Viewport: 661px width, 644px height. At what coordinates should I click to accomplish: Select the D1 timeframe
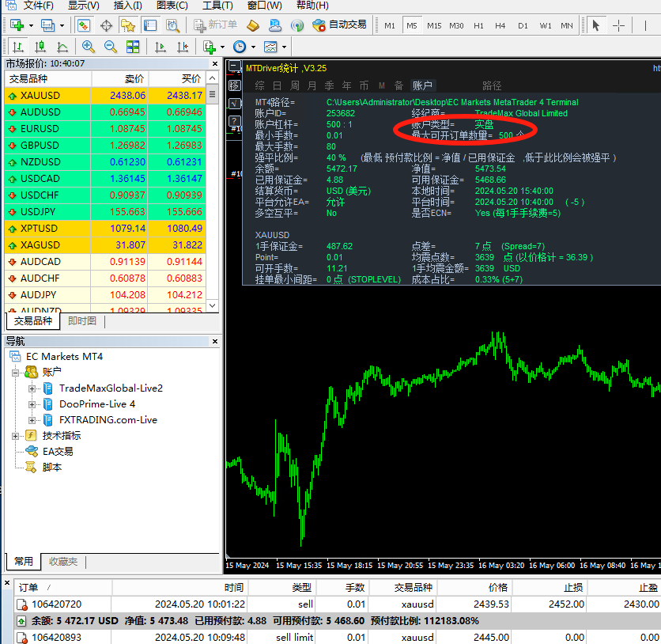pyautogui.click(x=523, y=26)
